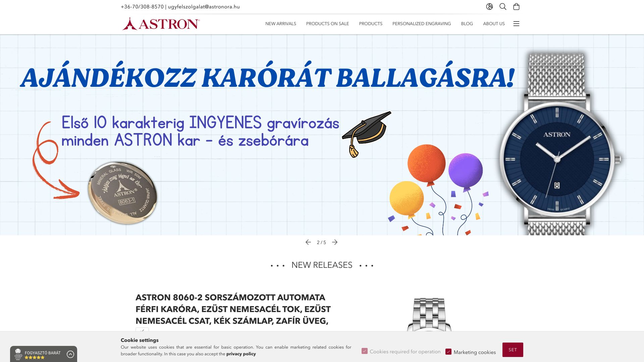Open the hamburger menu icon
The width and height of the screenshot is (644, 362).
pyautogui.click(x=516, y=23)
